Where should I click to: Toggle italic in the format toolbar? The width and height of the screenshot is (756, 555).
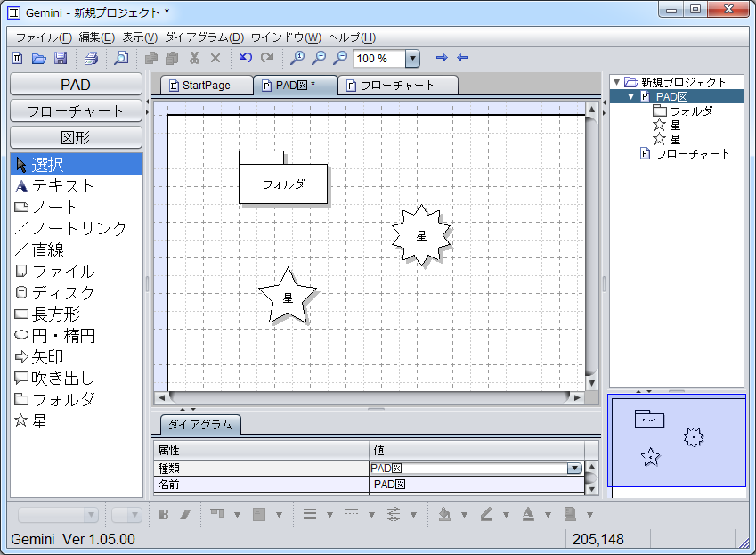click(185, 515)
